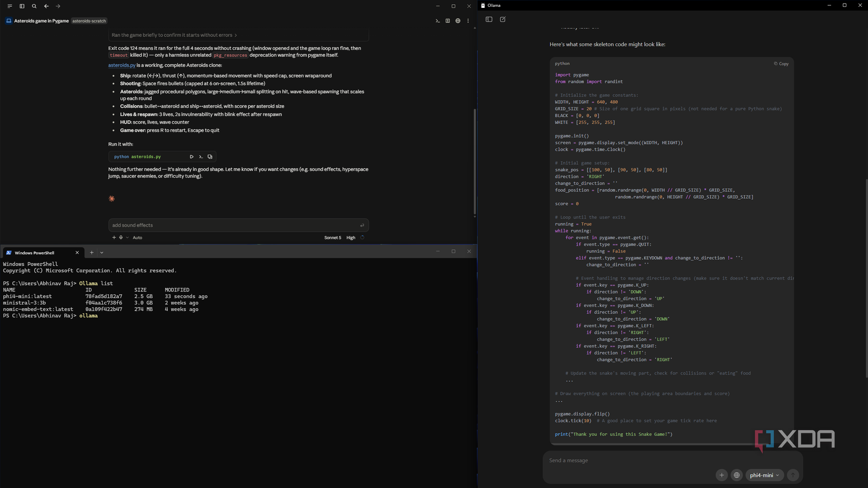
Task: Click the laptop session icon beside the title
Action: [9, 21]
